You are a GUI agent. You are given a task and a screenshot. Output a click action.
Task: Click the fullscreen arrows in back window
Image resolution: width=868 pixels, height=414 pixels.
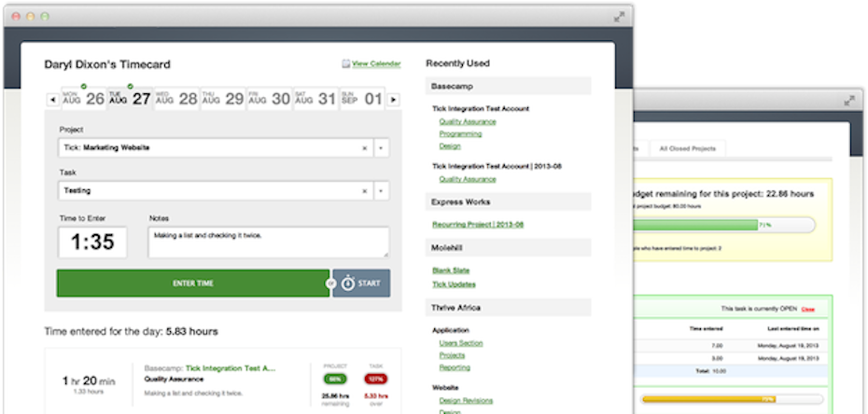point(851,101)
